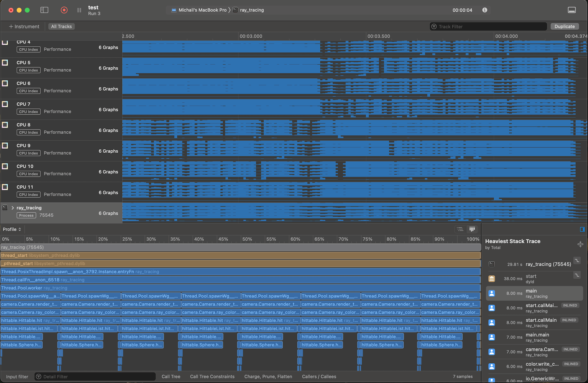588x383 pixels.
Task: Click the hidden frames icon beside ray_tracing (75545)
Action: 577,261
